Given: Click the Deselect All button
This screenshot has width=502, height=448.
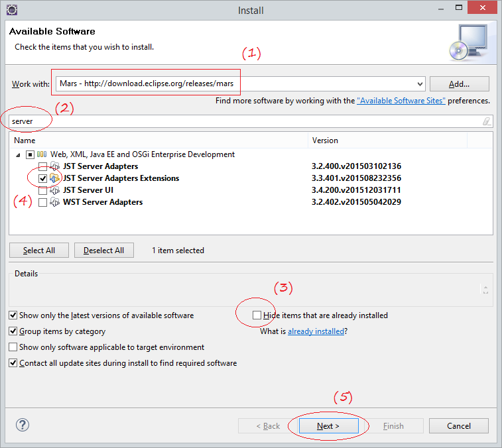Looking at the screenshot, I should click(103, 251).
